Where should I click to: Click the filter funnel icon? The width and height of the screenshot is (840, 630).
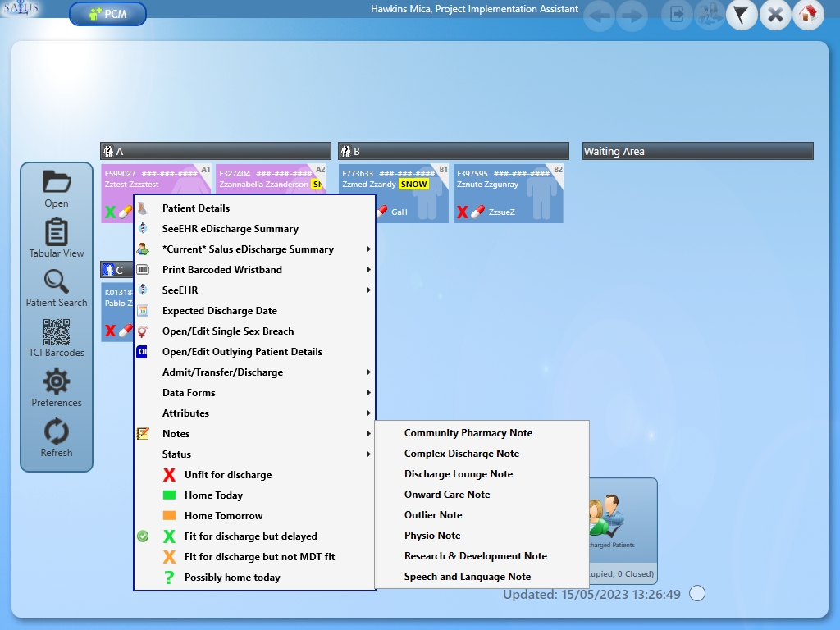(742, 15)
